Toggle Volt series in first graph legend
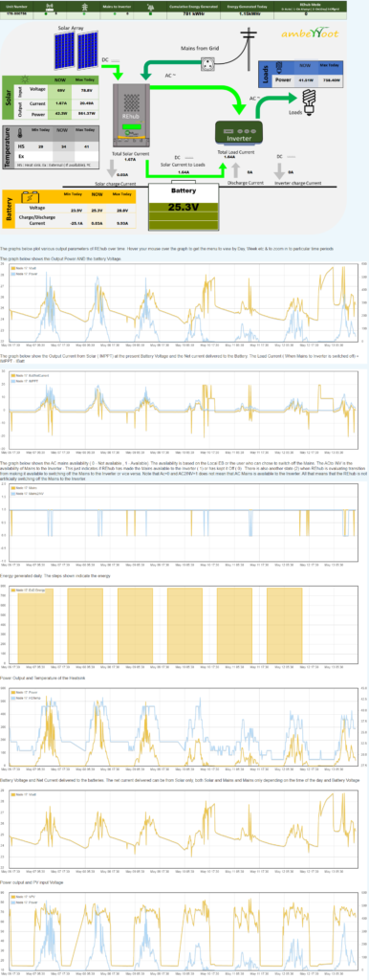Viewport: 369px width, 980px height. (x=23, y=267)
